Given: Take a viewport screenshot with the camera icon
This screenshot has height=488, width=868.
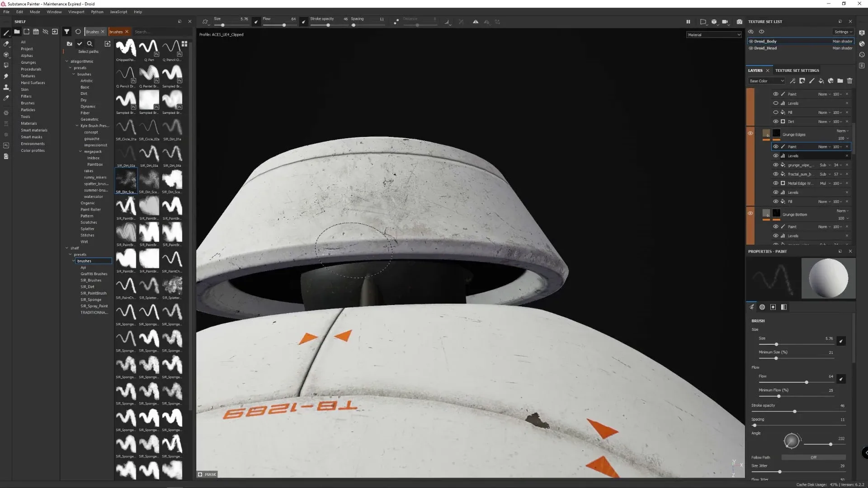Looking at the screenshot, I should click(739, 22).
